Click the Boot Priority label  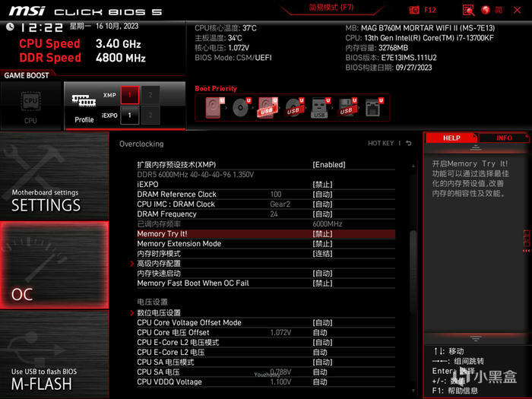[216, 89]
